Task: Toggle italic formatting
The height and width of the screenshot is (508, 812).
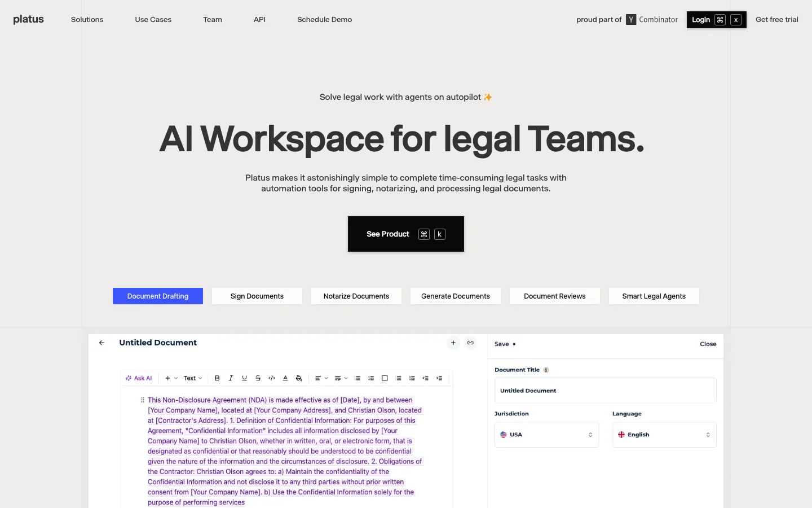Action: coord(231,378)
